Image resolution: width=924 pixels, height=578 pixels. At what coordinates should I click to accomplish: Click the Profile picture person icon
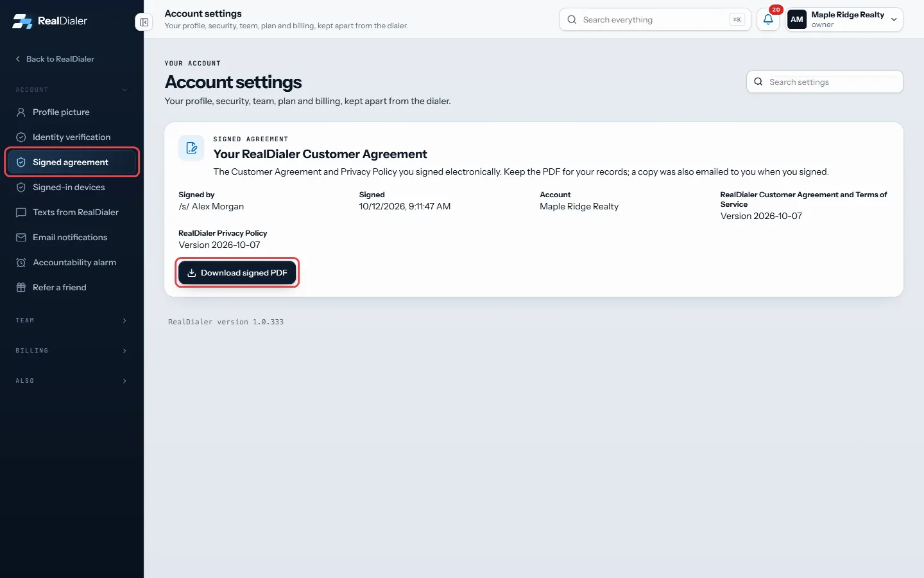pyautogui.click(x=21, y=112)
